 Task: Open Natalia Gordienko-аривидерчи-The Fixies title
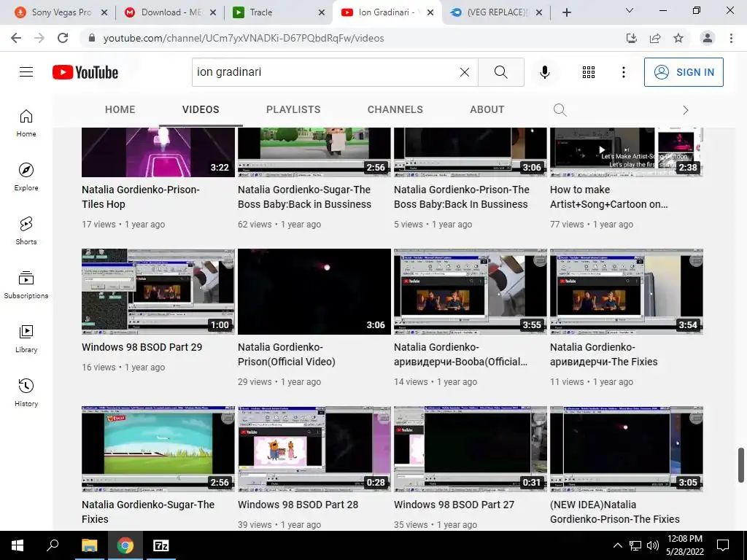point(603,354)
